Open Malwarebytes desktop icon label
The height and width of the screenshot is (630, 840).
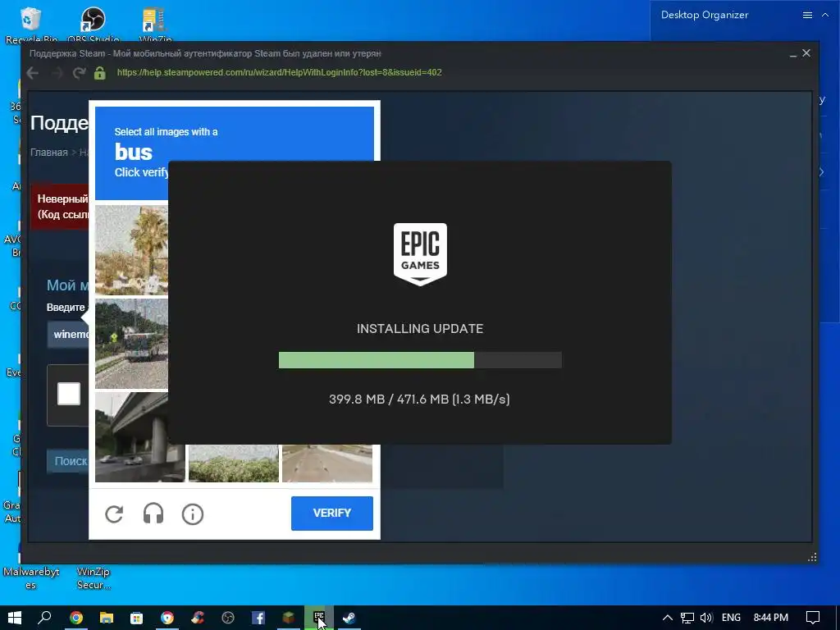(31, 578)
